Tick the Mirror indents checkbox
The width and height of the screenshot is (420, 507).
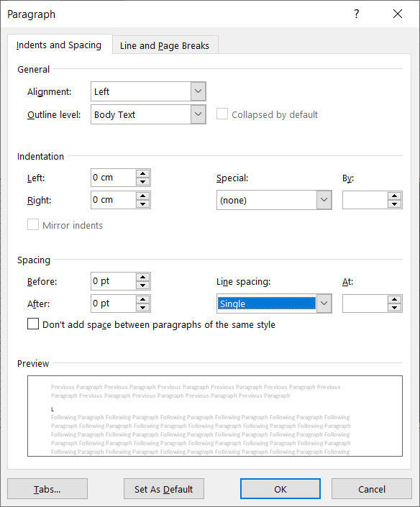(33, 224)
